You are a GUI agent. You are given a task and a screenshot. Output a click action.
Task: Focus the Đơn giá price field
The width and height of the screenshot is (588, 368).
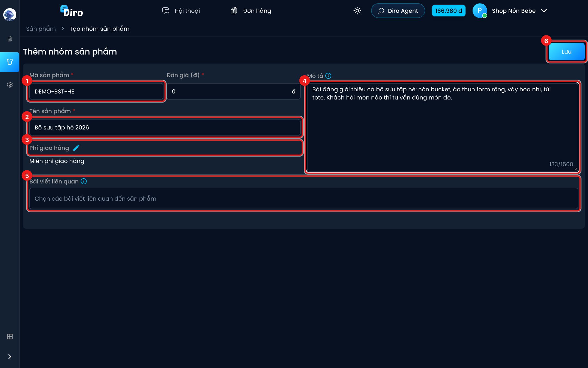point(234,91)
